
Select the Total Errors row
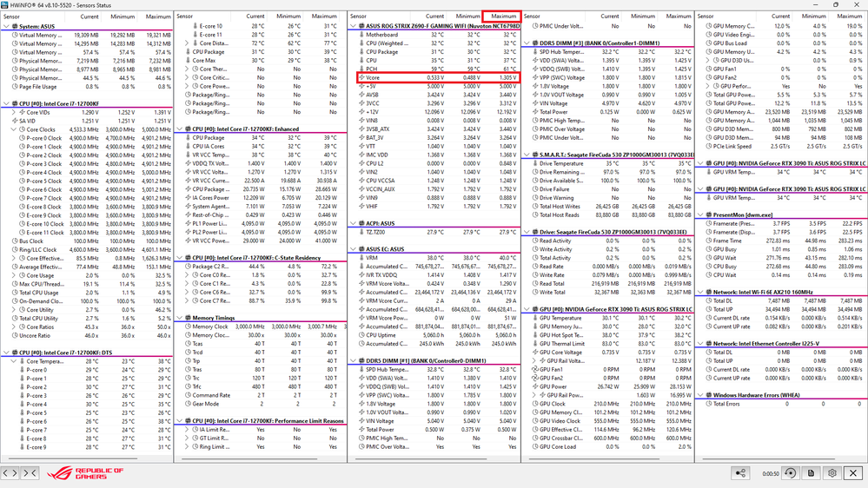782,404
